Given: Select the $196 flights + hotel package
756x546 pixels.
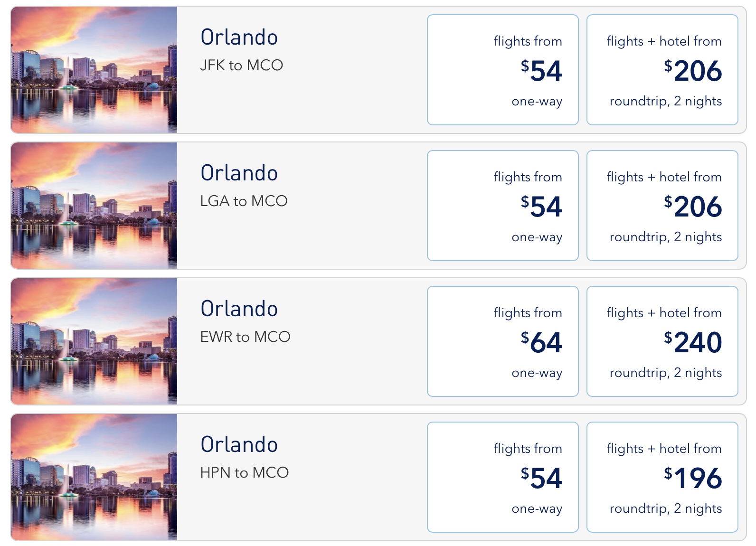Looking at the screenshot, I should tap(662, 477).
